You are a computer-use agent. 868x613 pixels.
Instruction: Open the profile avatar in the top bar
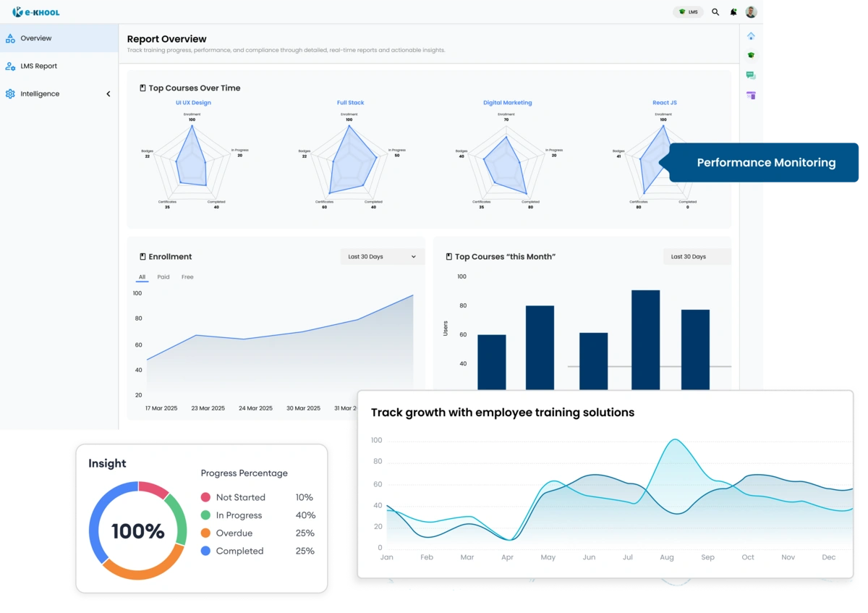click(x=751, y=12)
